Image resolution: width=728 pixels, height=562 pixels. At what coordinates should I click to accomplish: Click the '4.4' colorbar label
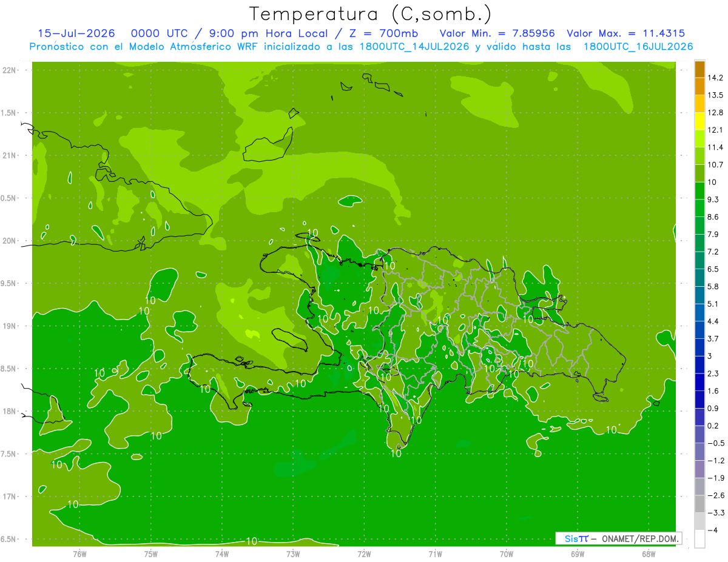[713, 321]
